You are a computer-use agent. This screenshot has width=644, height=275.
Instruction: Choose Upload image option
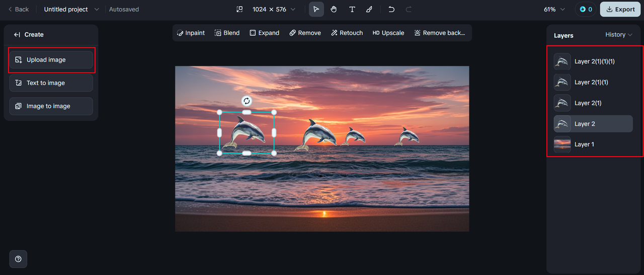tap(51, 59)
